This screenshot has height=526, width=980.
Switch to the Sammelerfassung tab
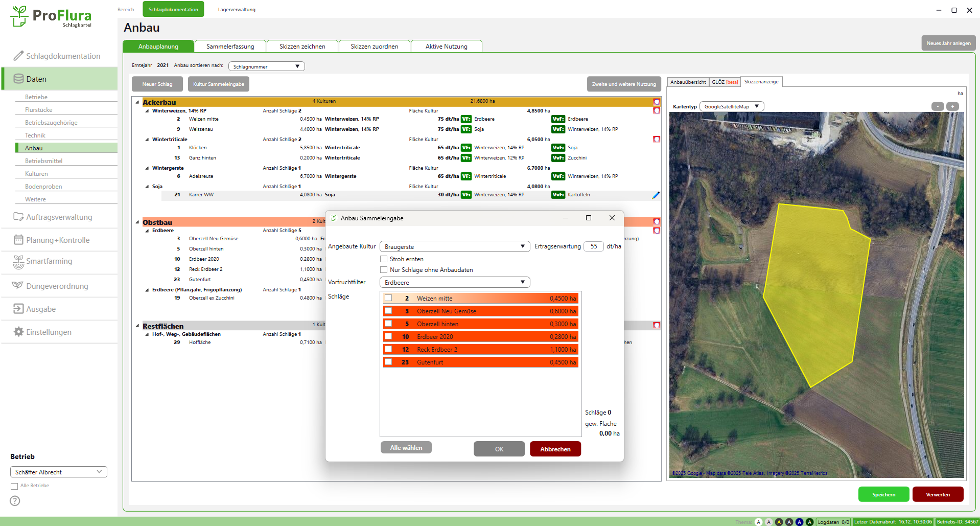coord(230,47)
